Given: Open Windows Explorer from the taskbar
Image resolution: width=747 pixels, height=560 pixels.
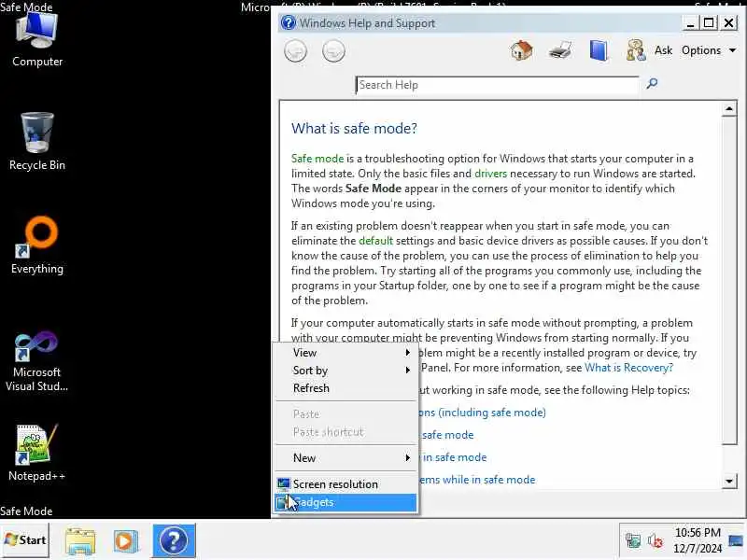Looking at the screenshot, I should (x=80, y=541).
